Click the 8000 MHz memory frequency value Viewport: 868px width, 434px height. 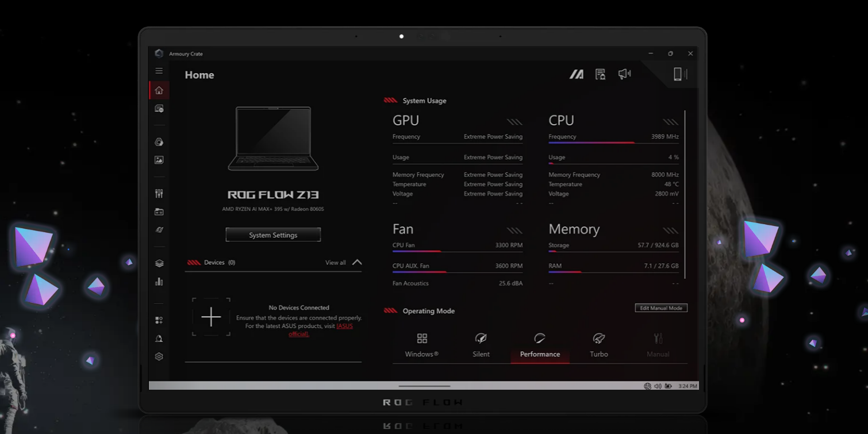click(x=665, y=175)
